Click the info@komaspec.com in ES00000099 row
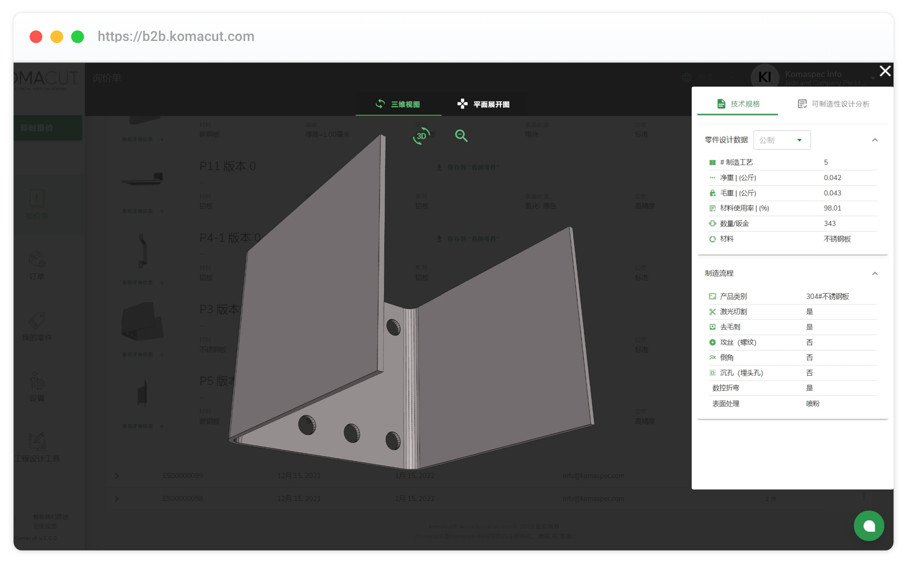 coord(593,476)
